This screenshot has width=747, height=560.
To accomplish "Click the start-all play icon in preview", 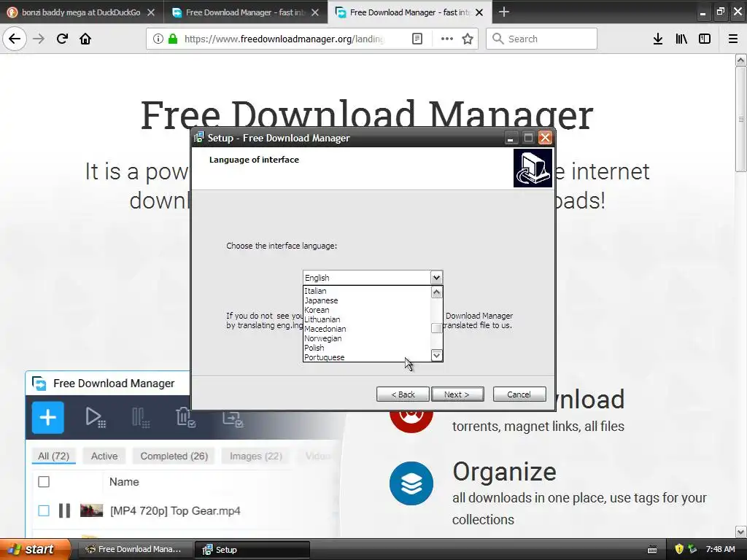I will click(x=96, y=418).
